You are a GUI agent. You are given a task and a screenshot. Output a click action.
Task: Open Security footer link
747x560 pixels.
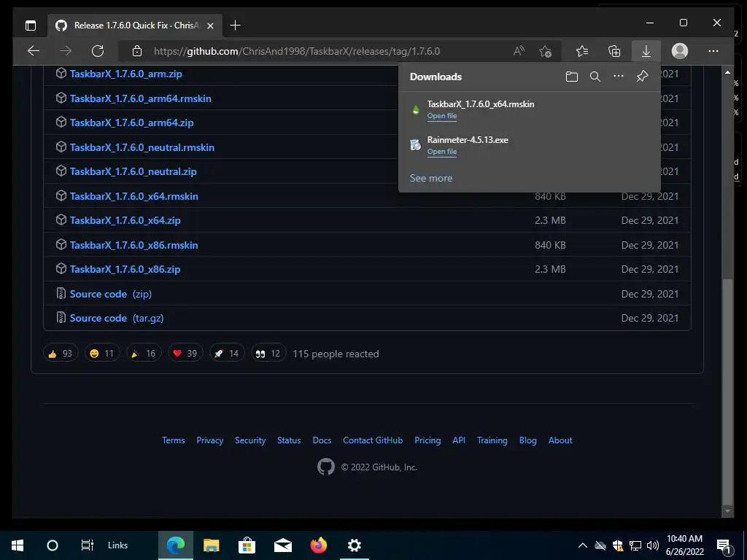[250, 440]
